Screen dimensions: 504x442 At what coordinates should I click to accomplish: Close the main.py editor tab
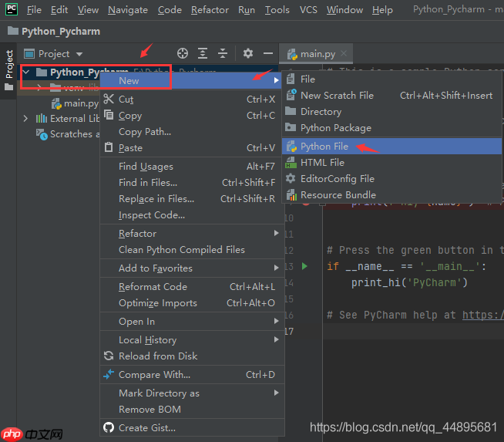point(344,53)
